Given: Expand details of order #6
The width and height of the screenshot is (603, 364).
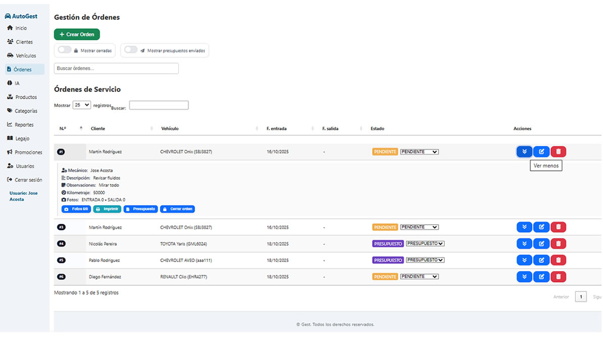Looking at the screenshot, I should pos(524,277).
